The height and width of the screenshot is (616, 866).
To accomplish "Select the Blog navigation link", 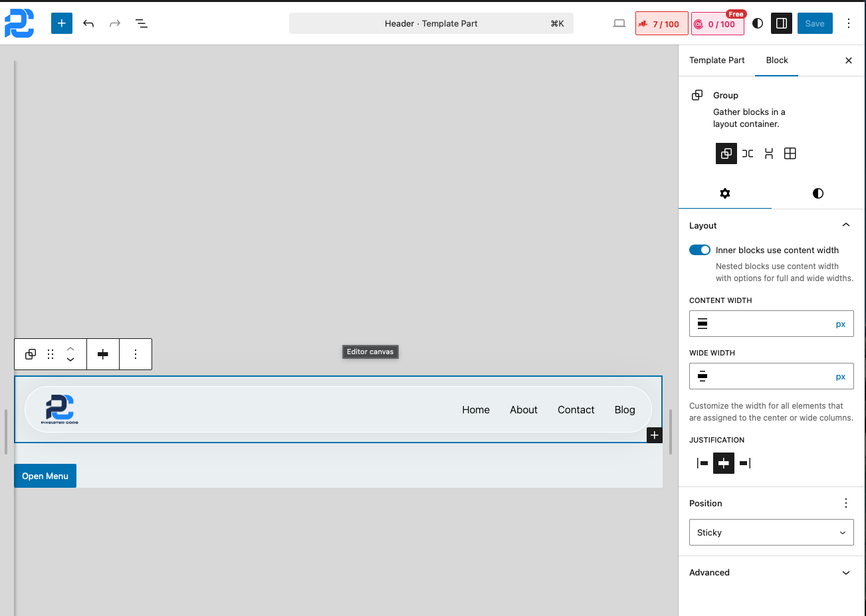I will point(625,410).
